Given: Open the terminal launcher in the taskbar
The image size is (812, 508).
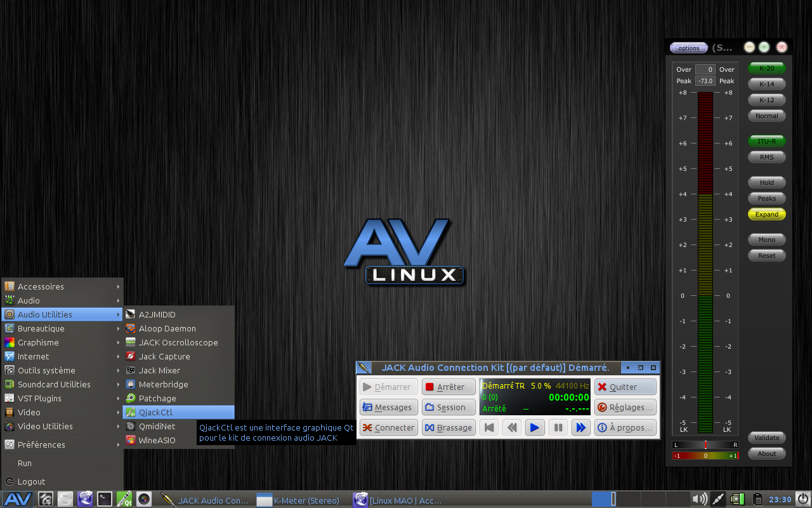Looking at the screenshot, I should [105, 499].
